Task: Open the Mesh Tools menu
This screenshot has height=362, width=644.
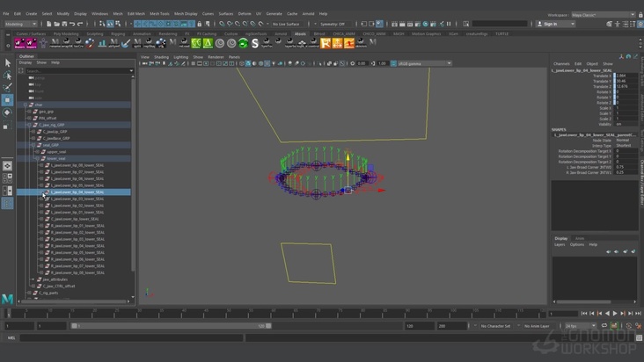Action: tap(159, 14)
